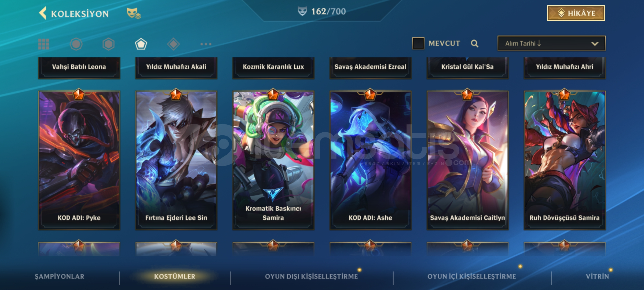Select the Fırtına Ejderi Lee Sin skin
The height and width of the screenshot is (290, 644).
pyautogui.click(x=176, y=160)
